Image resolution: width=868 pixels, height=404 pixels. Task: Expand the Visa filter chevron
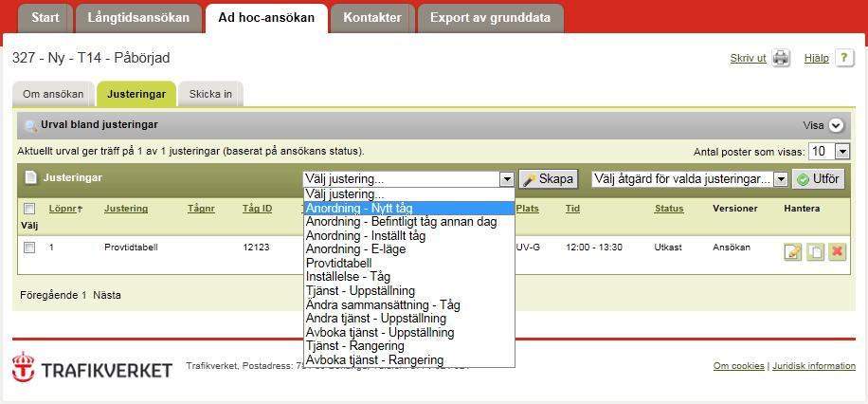pyautogui.click(x=836, y=126)
